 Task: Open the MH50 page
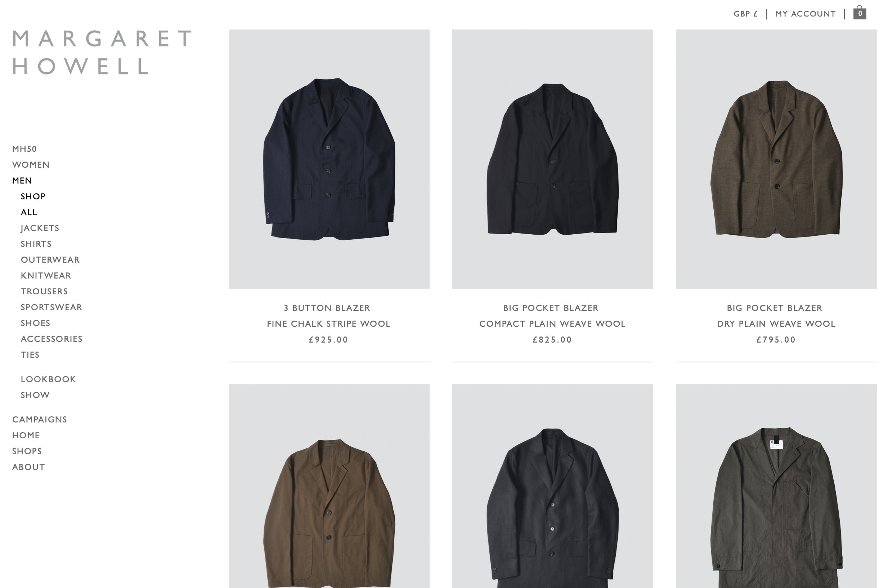pos(24,149)
